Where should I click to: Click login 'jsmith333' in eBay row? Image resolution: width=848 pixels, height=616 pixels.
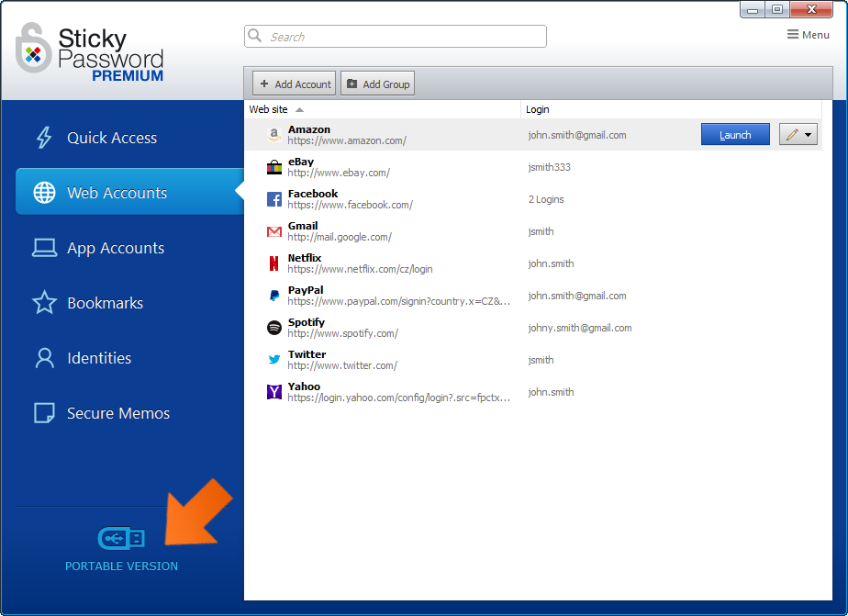(x=549, y=167)
